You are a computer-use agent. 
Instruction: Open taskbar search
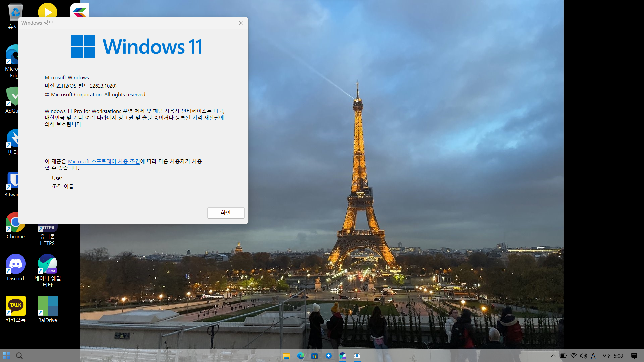pyautogui.click(x=19, y=356)
